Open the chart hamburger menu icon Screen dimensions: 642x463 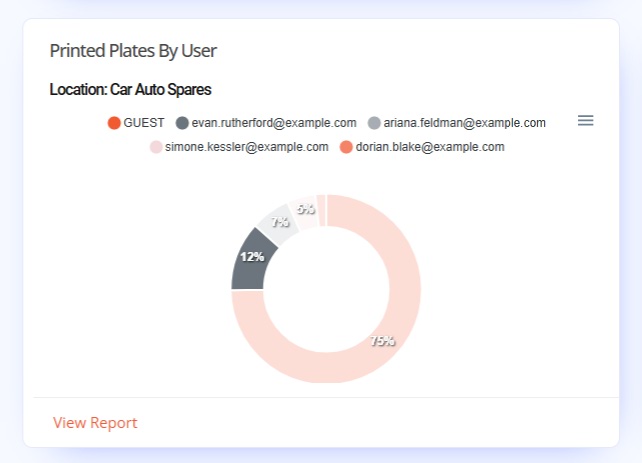coord(585,121)
